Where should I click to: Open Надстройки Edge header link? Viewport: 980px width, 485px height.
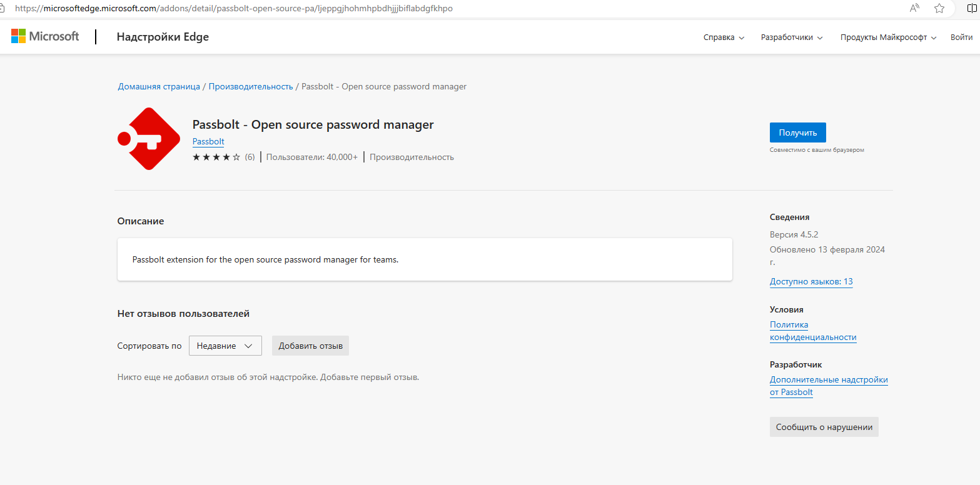point(163,37)
